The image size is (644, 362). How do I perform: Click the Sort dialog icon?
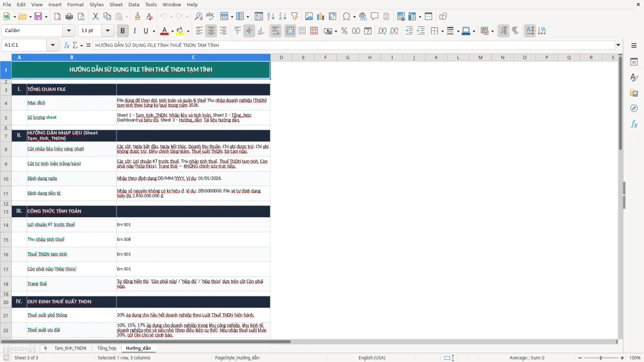[x=259, y=17]
